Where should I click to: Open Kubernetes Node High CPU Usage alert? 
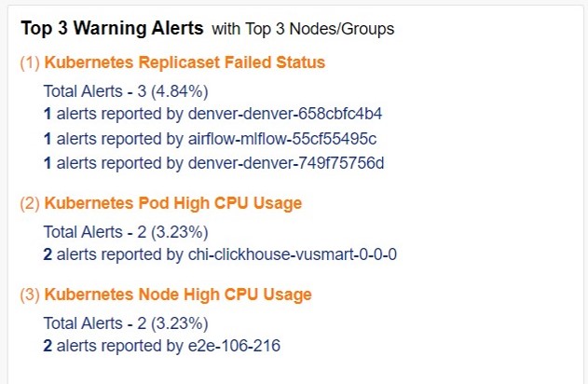click(177, 295)
